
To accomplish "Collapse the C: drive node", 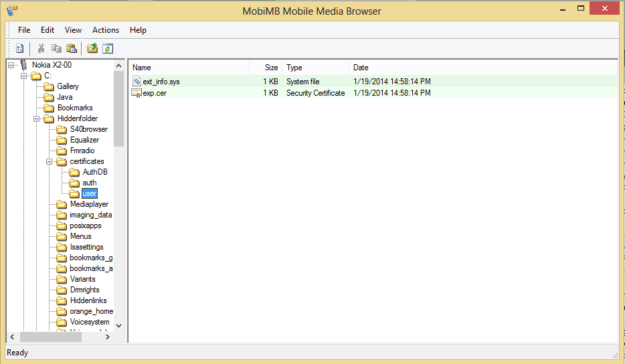I will 24,76.
